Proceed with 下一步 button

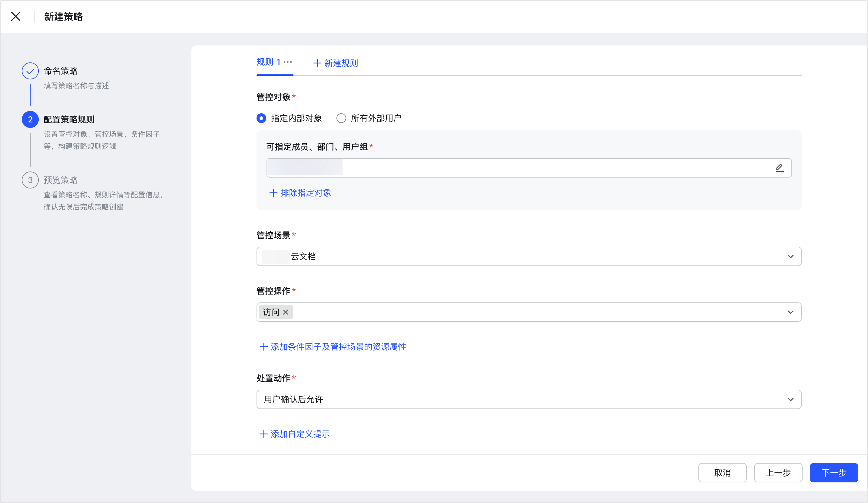(834, 473)
